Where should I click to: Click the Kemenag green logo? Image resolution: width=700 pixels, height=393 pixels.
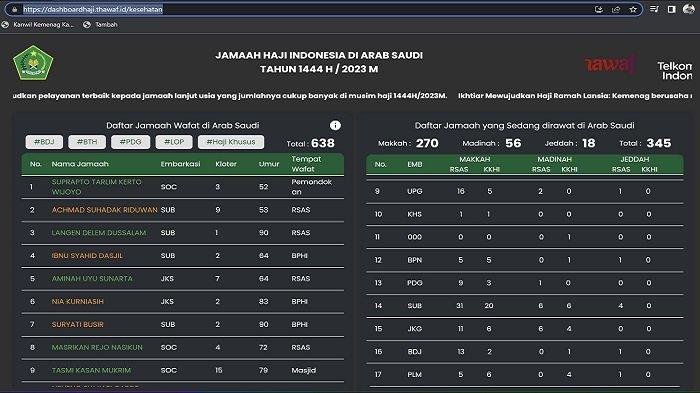(x=33, y=63)
